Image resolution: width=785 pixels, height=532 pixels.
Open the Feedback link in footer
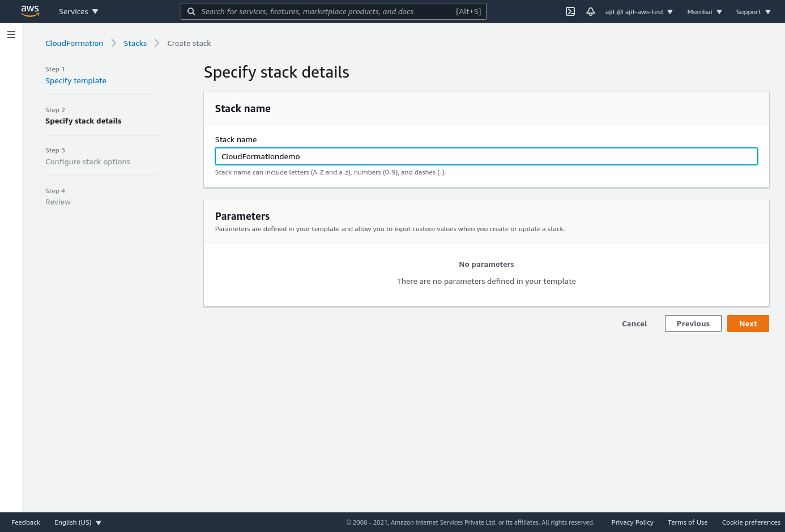click(25, 522)
